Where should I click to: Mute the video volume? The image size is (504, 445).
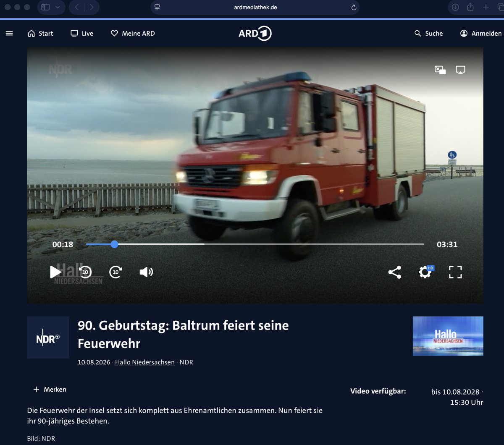click(x=146, y=272)
